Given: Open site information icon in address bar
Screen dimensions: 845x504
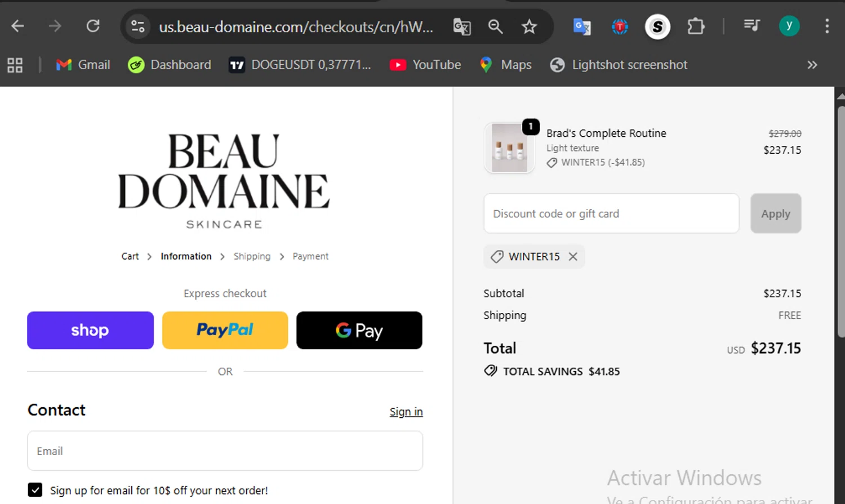Looking at the screenshot, I should tap(138, 26).
